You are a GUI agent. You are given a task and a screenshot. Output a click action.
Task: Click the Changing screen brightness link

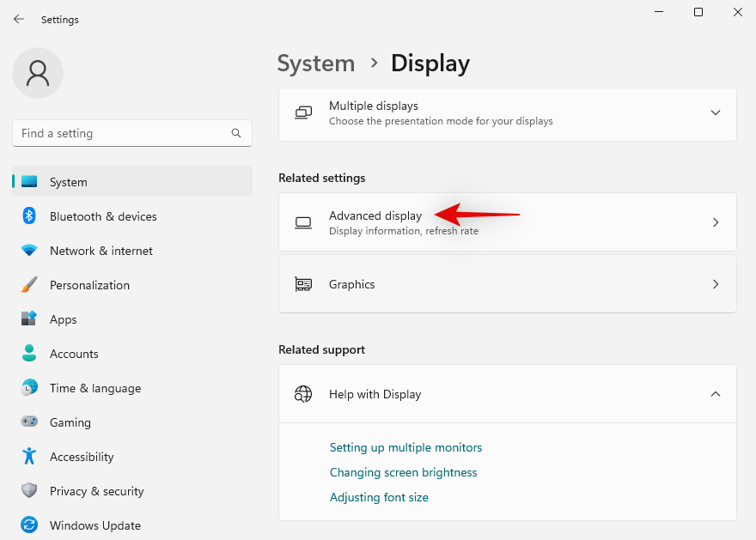(403, 472)
